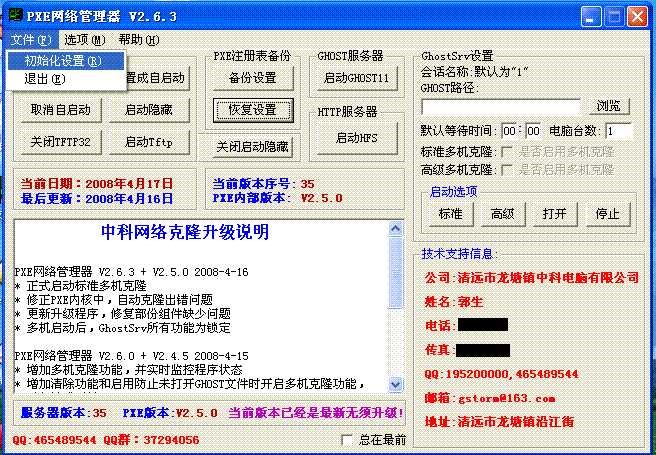The width and height of the screenshot is (656, 455).
Task: Click 停止 in the 启动选项 group
Action: click(607, 214)
